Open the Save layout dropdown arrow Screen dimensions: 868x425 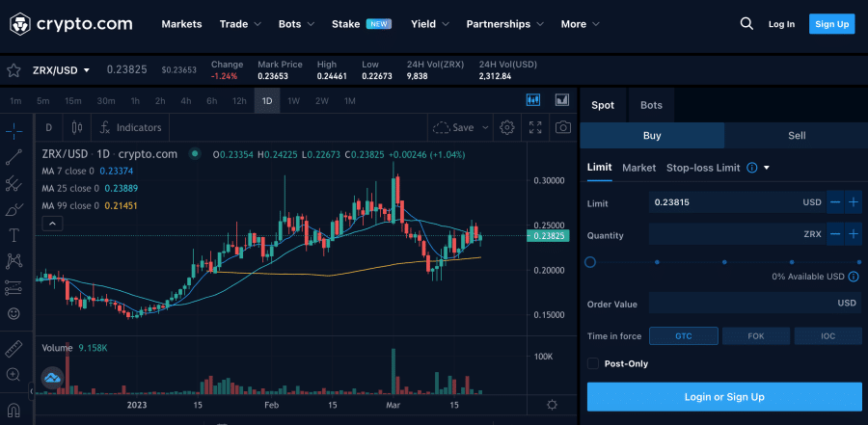[485, 128]
